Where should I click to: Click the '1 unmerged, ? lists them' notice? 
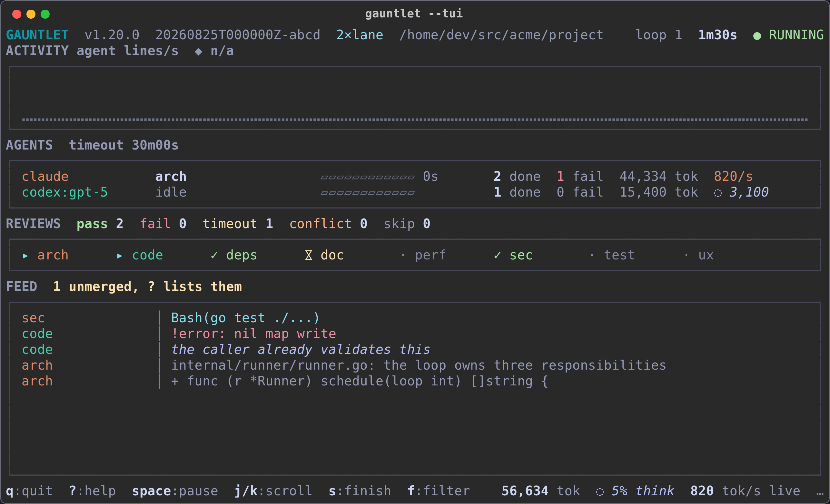click(x=148, y=287)
